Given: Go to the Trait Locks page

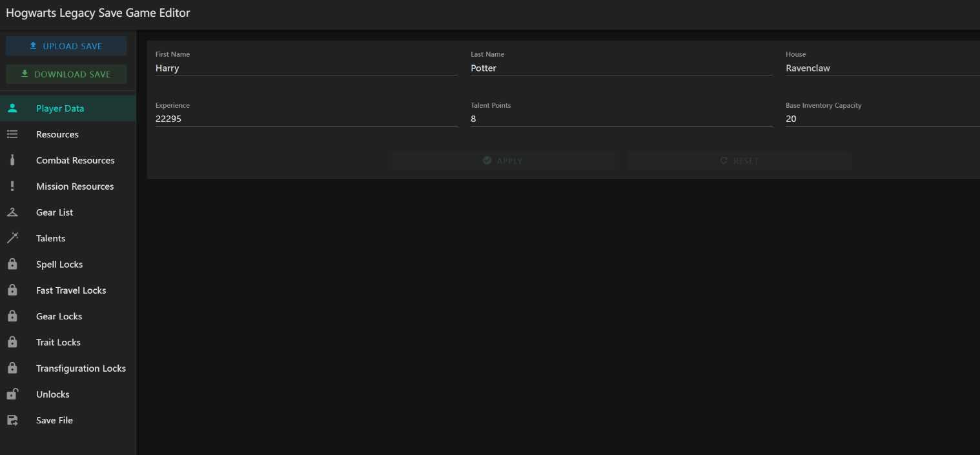Looking at the screenshot, I should pyautogui.click(x=58, y=342).
